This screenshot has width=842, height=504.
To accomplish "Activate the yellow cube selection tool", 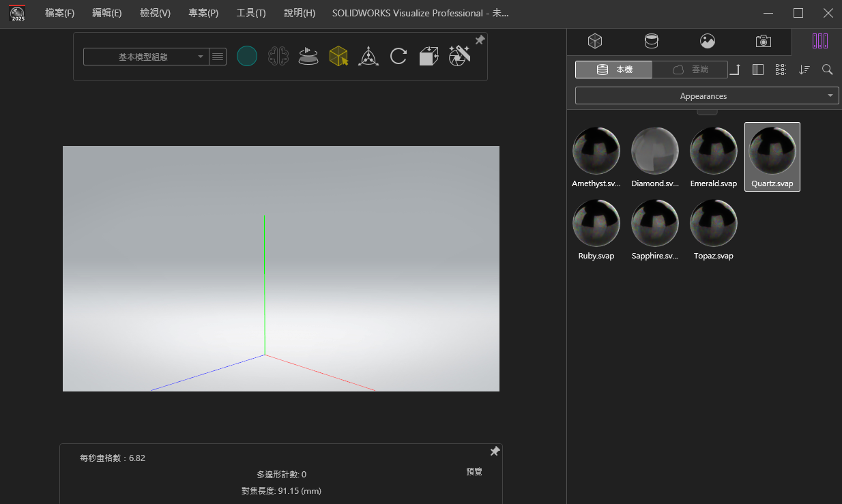I will 338,57.
